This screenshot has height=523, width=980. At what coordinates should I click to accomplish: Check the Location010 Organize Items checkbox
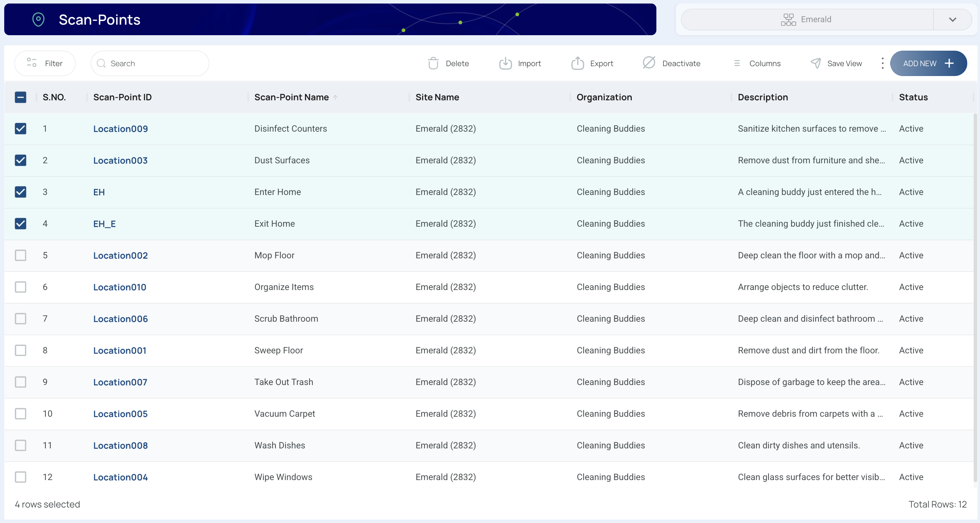coord(20,287)
